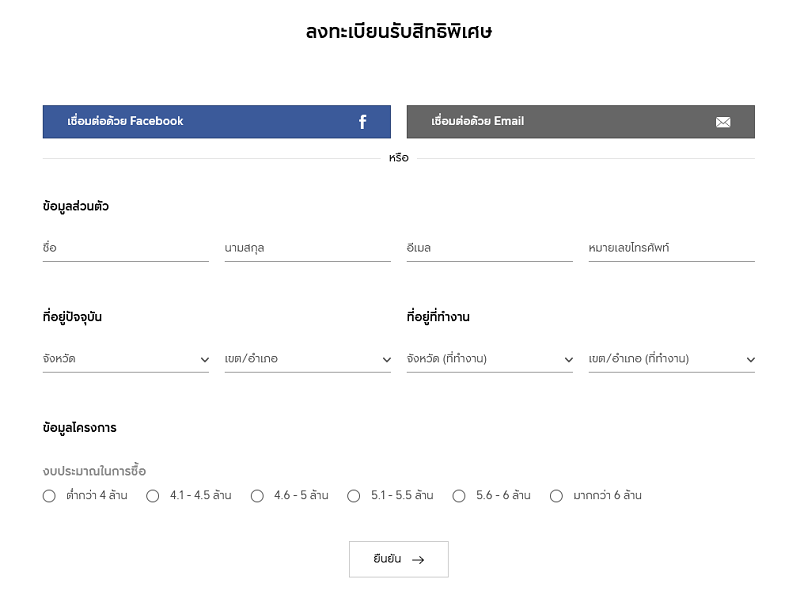Connect using the เชื่อมต่อด้วย Facebook button
Image resolution: width=800 pixels, height=602 pixels.
[x=217, y=121]
